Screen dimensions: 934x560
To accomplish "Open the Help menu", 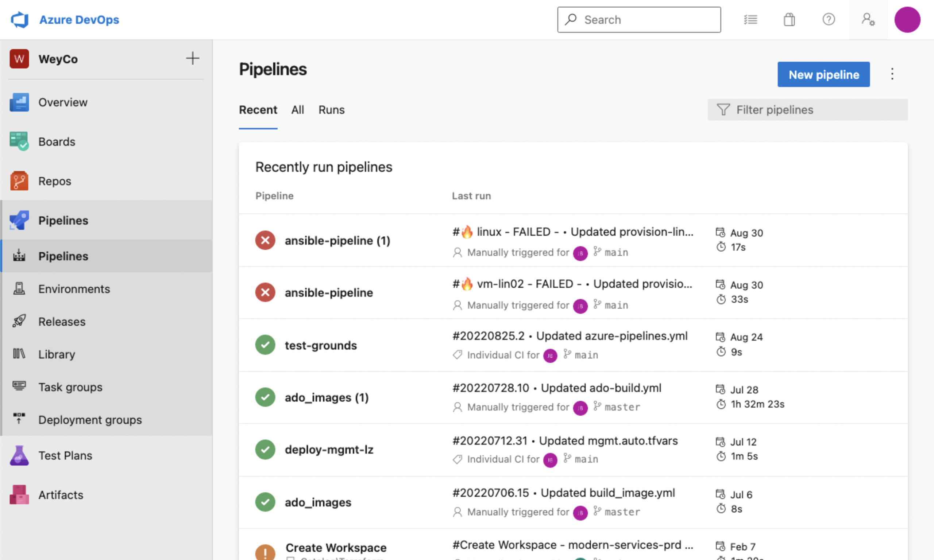I will click(828, 20).
